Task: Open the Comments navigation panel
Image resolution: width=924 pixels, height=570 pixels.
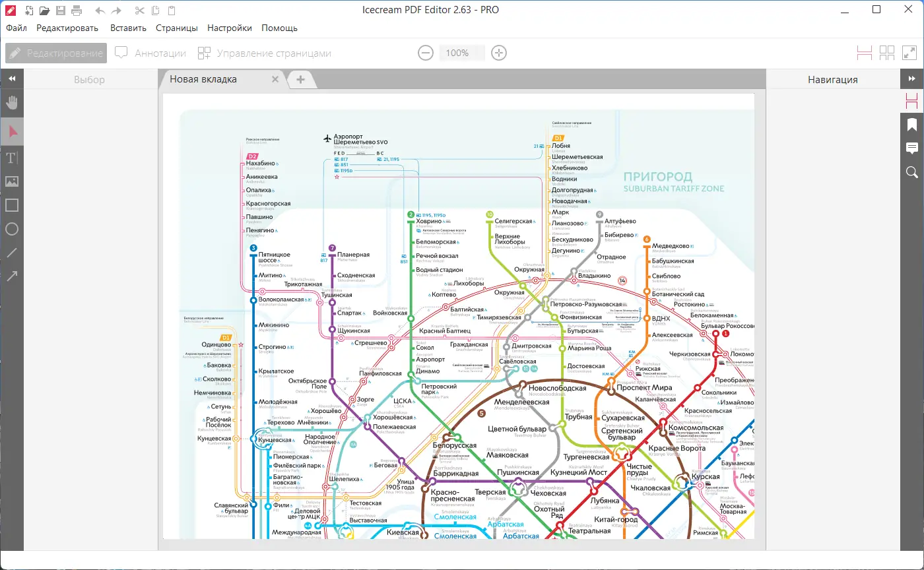Action: coord(912,148)
